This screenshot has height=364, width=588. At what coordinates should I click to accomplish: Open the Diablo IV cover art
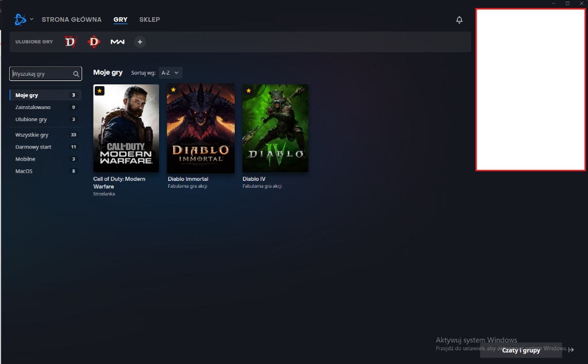275,128
